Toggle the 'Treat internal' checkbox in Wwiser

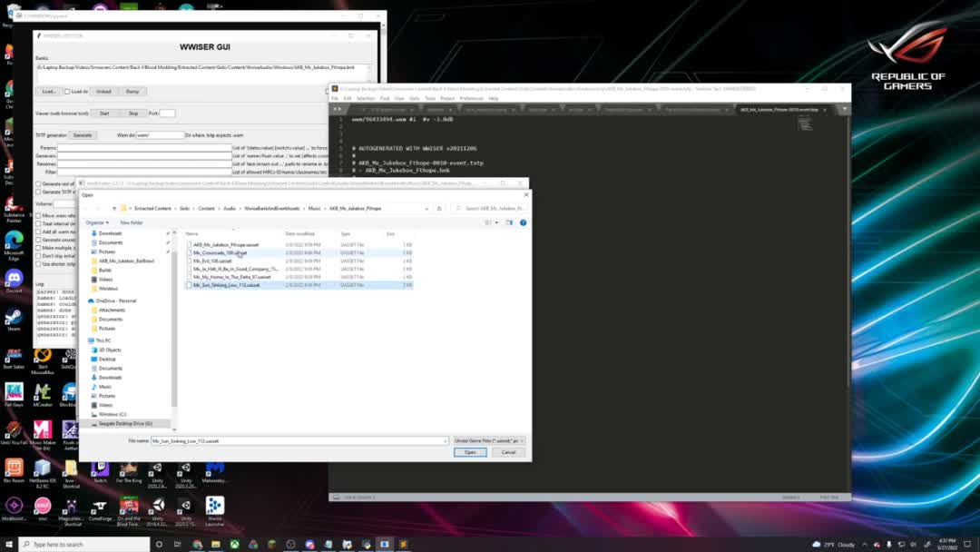tap(39, 224)
